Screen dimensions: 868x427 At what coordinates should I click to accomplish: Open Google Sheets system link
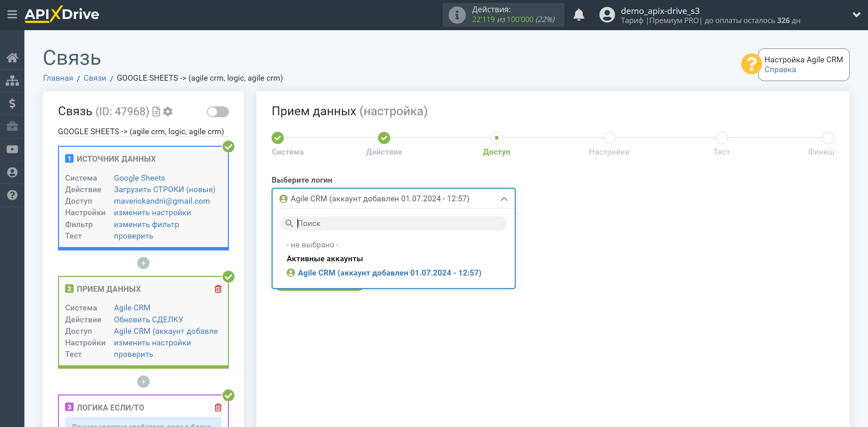coord(139,178)
